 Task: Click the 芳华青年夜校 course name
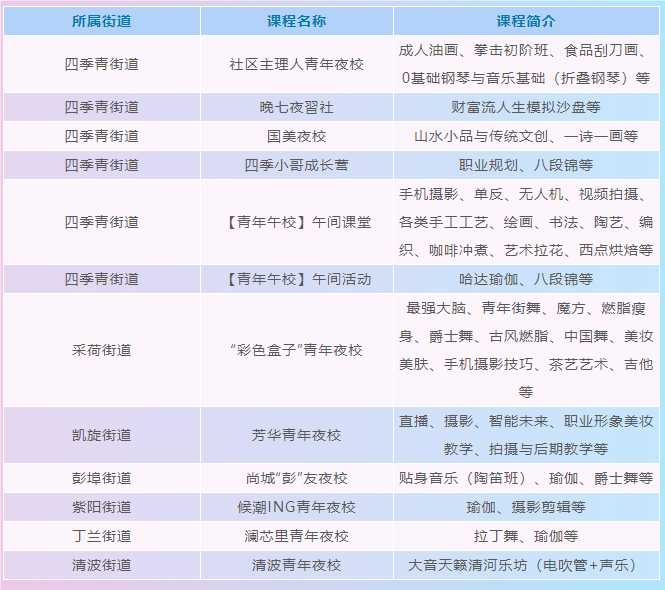296,436
